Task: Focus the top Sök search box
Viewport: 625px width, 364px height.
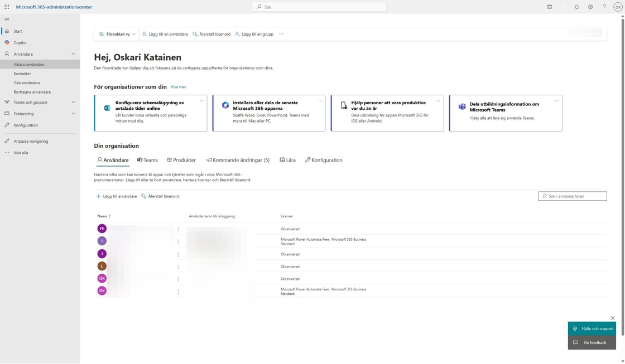Action: 319,7
